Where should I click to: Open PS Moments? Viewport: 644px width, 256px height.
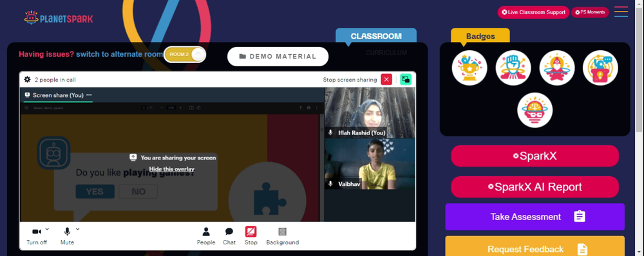coord(590,12)
